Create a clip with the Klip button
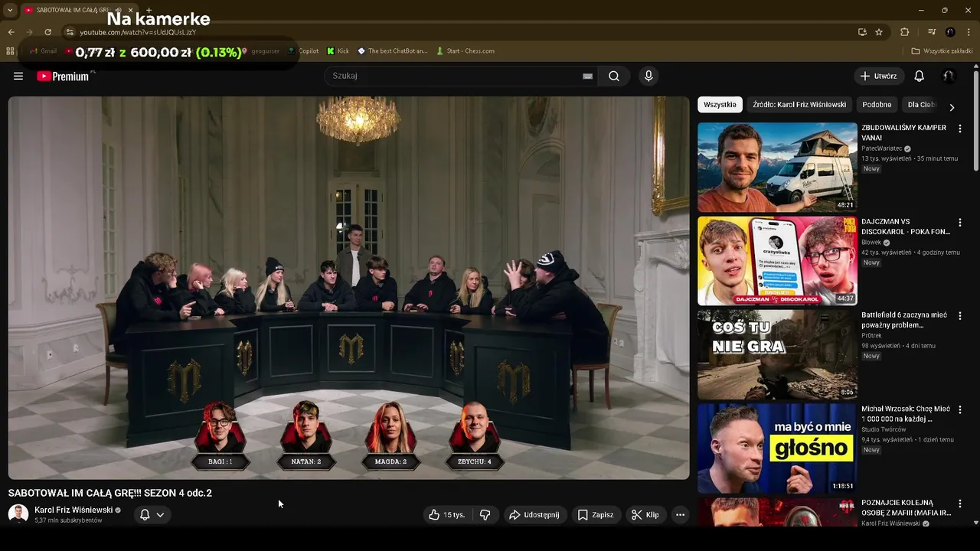This screenshot has height=551, width=980. point(645,515)
